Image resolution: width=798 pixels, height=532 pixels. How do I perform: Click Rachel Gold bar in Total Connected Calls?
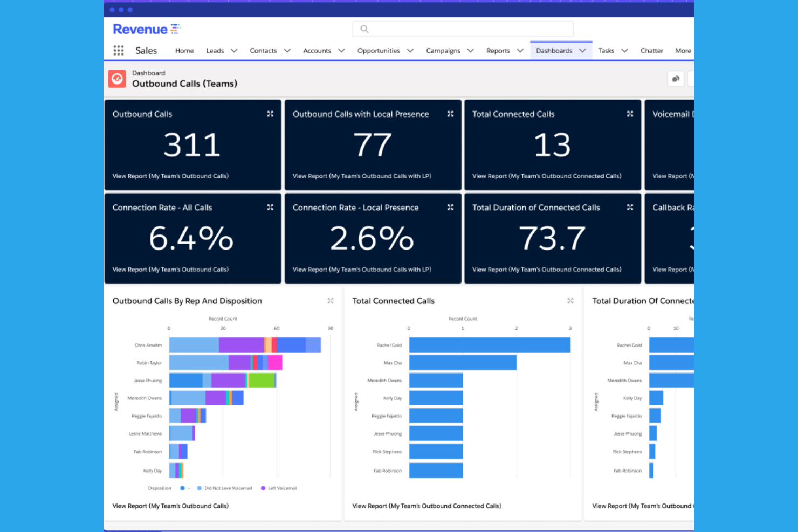(489, 345)
